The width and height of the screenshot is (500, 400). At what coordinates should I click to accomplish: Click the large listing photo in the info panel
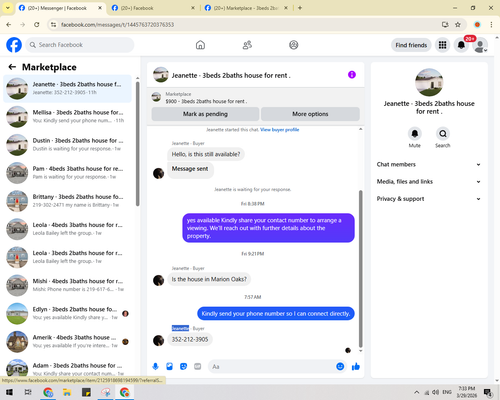pyautogui.click(x=429, y=82)
